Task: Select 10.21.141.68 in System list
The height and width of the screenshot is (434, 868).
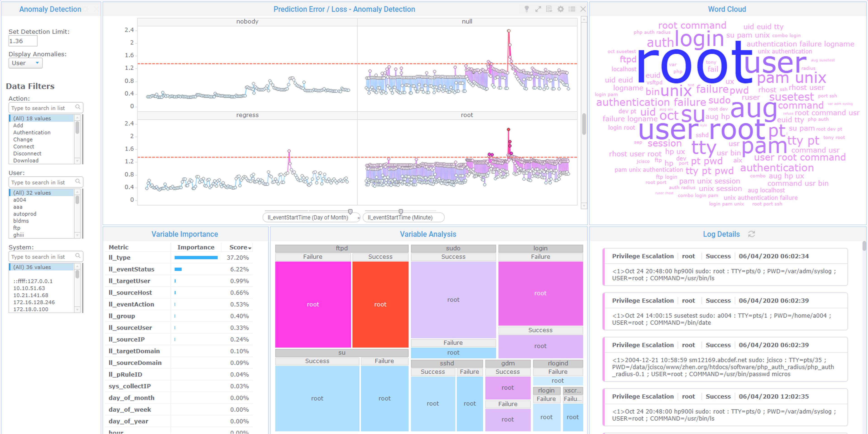Action: [x=30, y=295]
